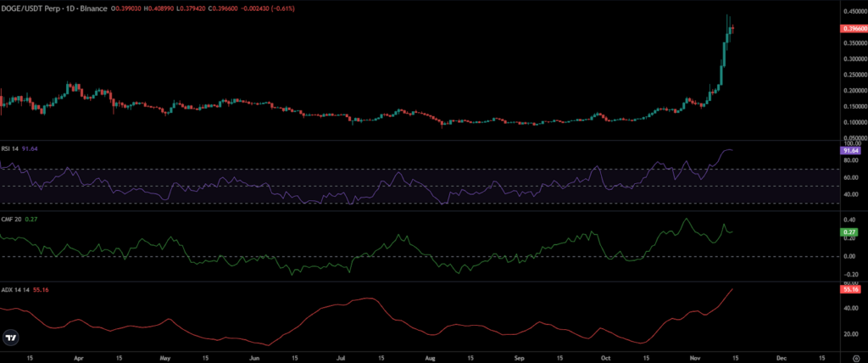Click 0.200000 on the price scale
This screenshot has width=868, height=363.
click(x=854, y=91)
